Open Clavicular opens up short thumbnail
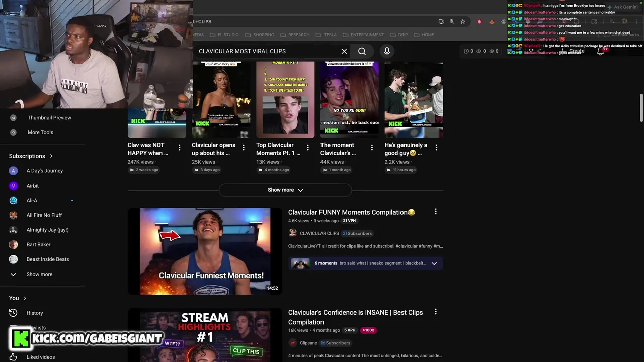The image size is (644, 362). coord(221,100)
